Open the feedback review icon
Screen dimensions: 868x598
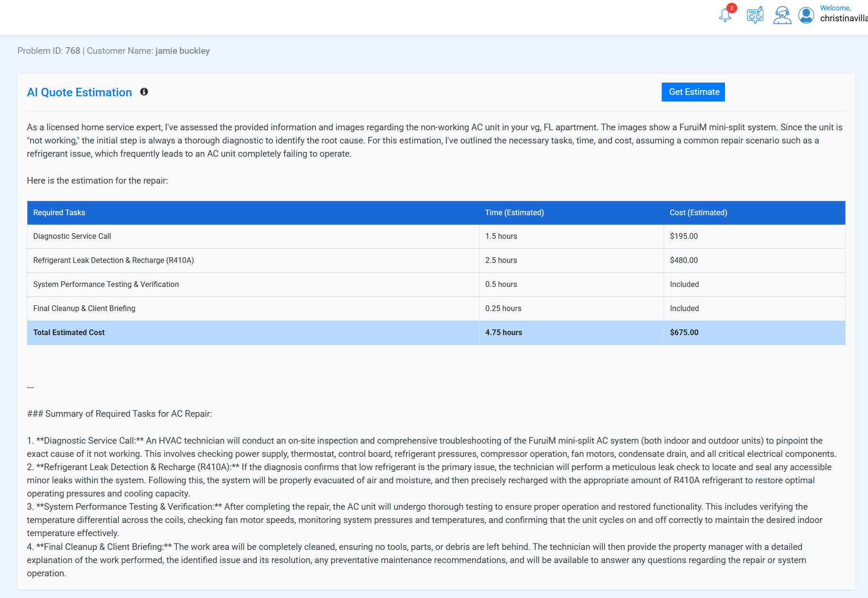(755, 15)
